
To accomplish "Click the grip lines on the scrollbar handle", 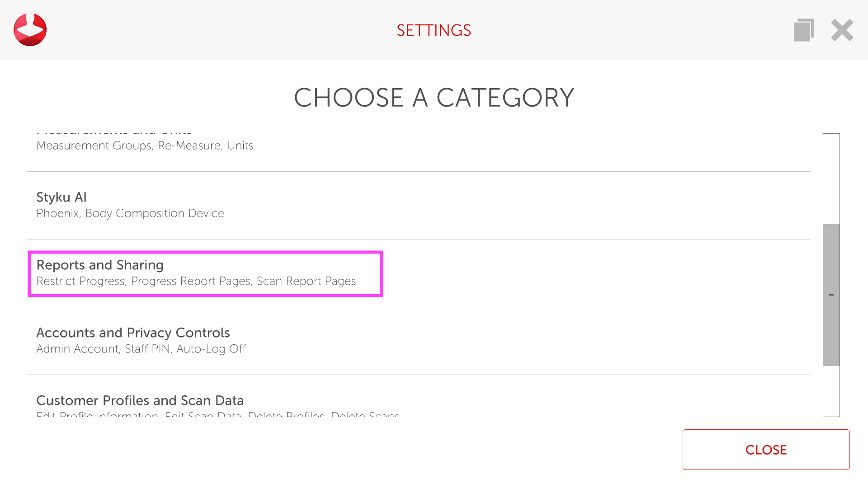I will point(831,295).
